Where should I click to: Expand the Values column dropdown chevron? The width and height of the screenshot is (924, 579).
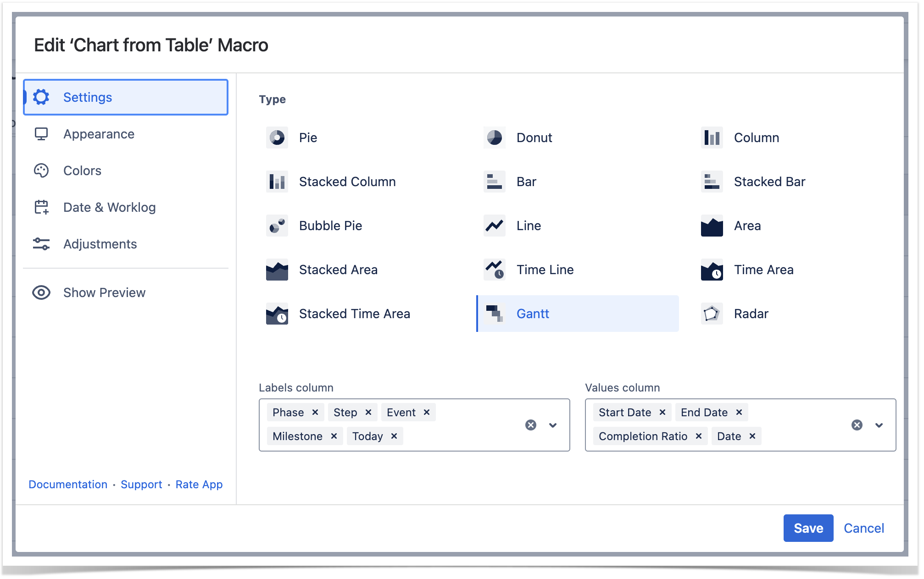[x=879, y=425]
